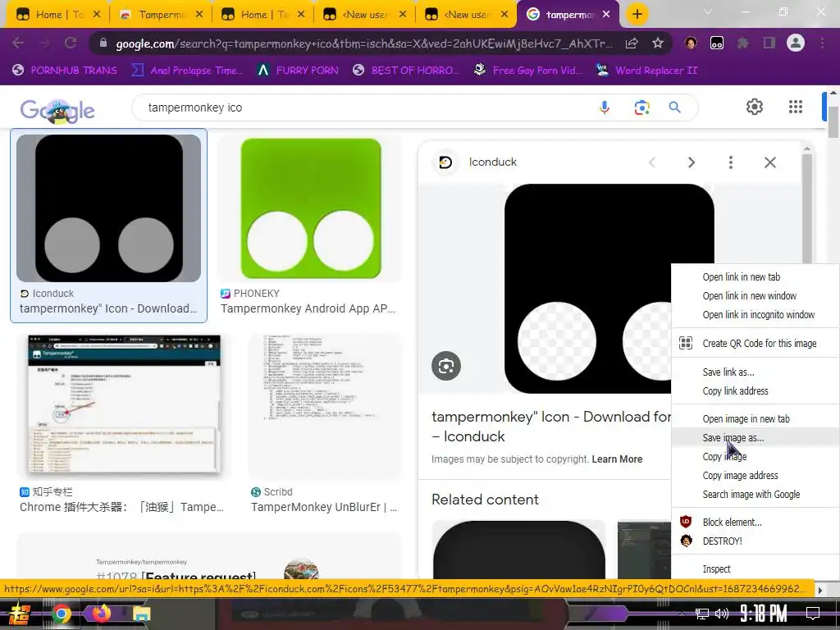This screenshot has height=630, width=840.
Task: Open File Explorer from the taskbar
Action: pos(142,614)
